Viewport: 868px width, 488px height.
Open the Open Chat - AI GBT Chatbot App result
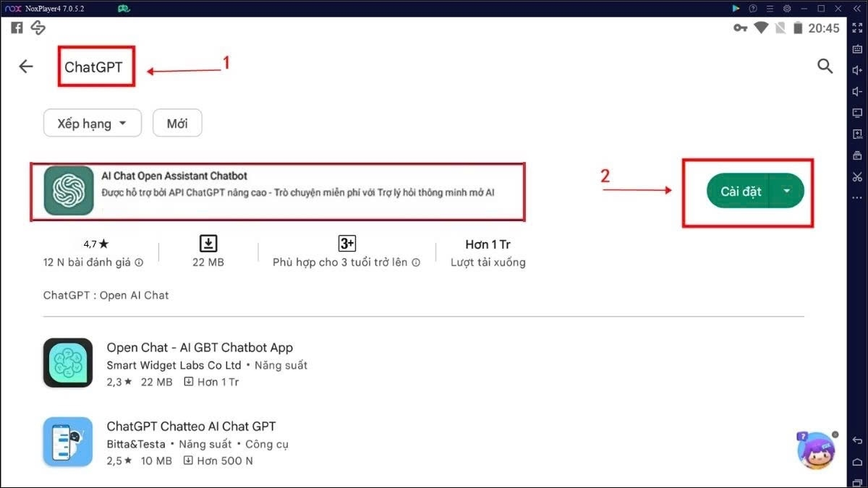click(200, 348)
